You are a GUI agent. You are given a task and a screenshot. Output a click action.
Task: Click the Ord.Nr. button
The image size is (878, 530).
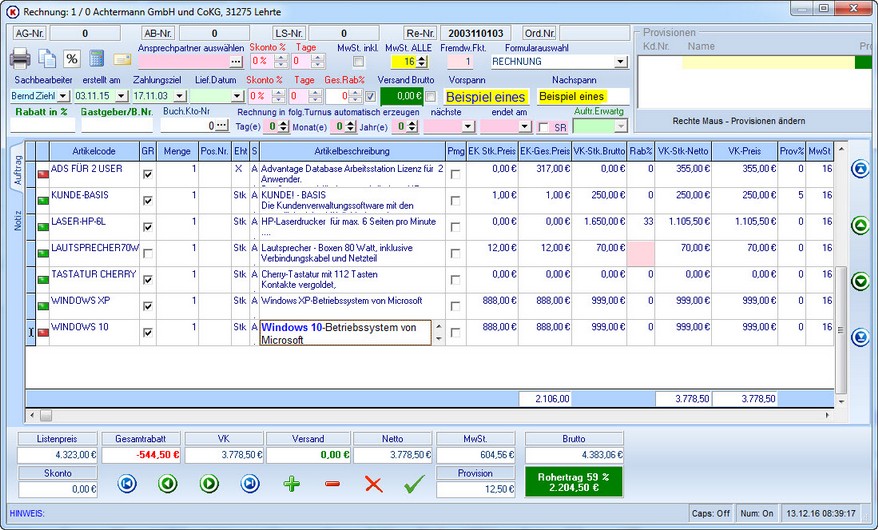[540, 33]
